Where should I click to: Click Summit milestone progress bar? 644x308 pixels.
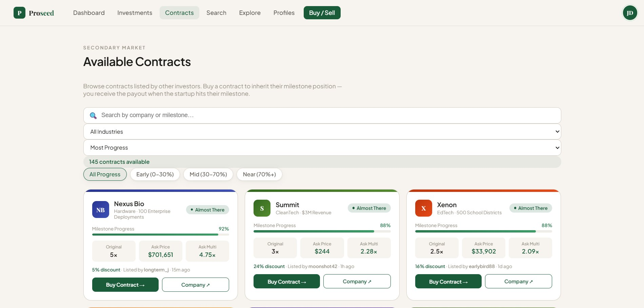tap(322, 231)
